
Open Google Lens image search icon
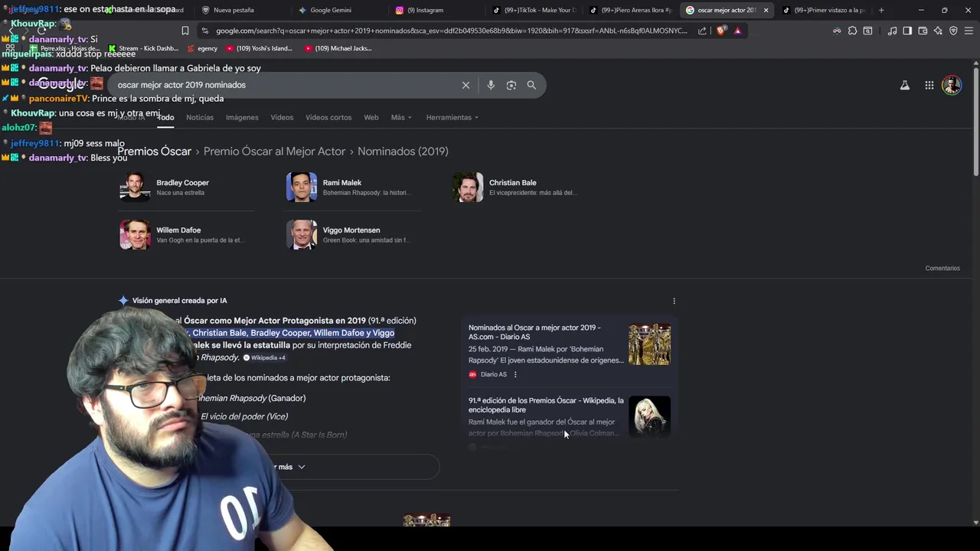(511, 85)
